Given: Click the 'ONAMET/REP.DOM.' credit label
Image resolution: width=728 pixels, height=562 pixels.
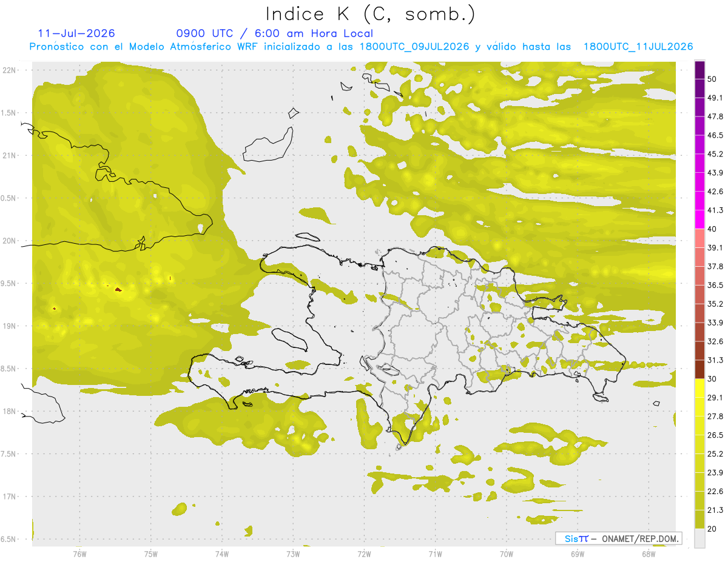Looking at the screenshot, I should click(640, 538).
